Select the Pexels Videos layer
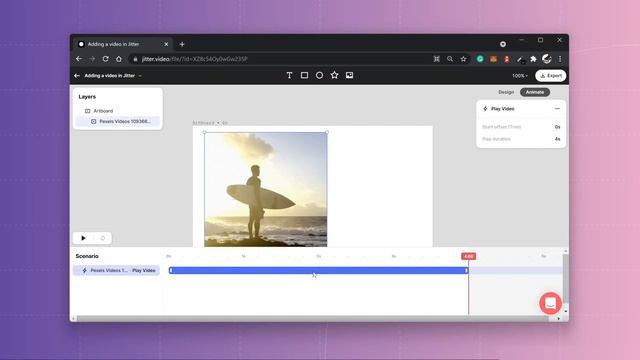Viewport: 640px width, 360px height. (x=118, y=122)
